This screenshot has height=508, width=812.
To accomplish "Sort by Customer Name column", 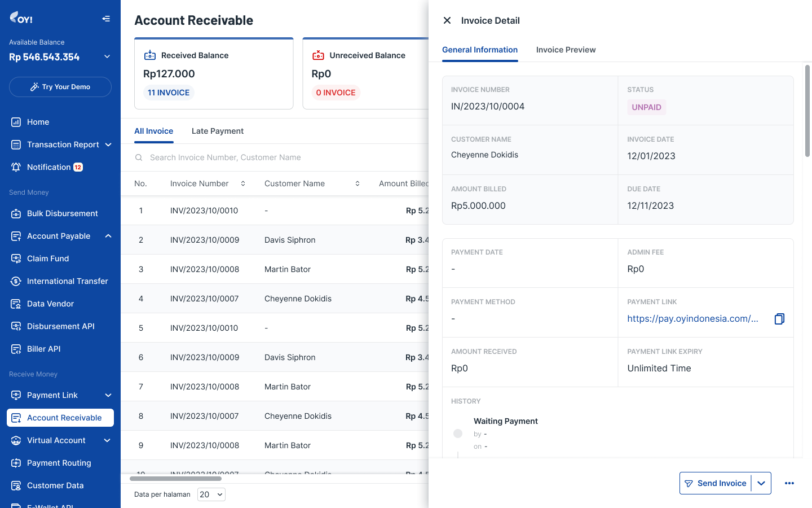I will (x=358, y=183).
